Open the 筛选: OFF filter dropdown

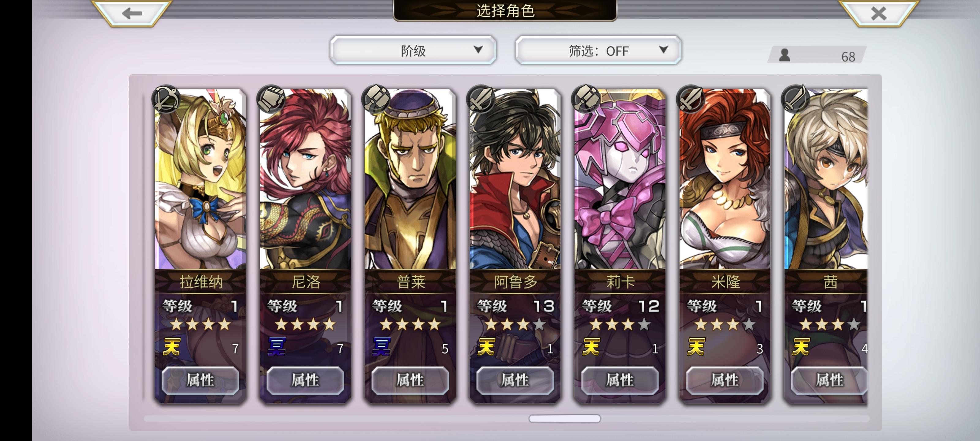(x=598, y=50)
